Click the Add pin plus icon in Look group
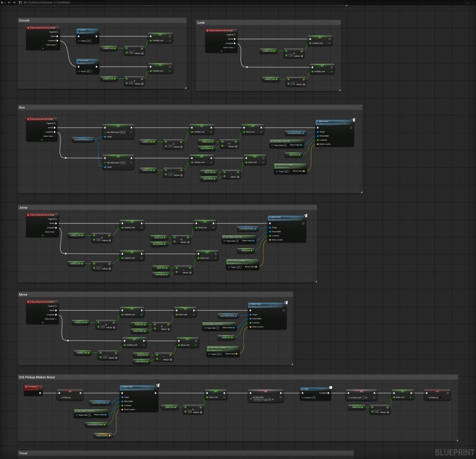 [302, 56]
